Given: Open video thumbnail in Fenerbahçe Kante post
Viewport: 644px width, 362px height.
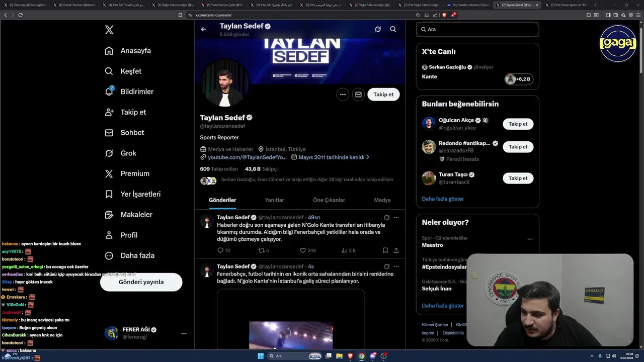Looking at the screenshot, I should tap(291, 319).
